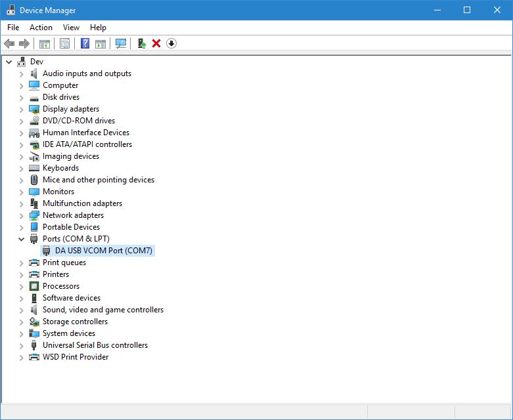Viewport: 513px width, 420px height.
Task: Expand the Network adapters category
Action: pos(21,215)
